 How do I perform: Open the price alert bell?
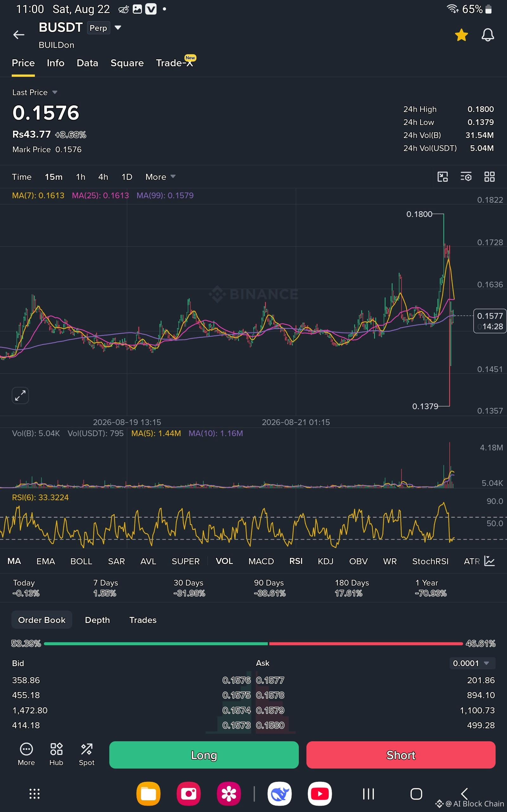coord(488,35)
